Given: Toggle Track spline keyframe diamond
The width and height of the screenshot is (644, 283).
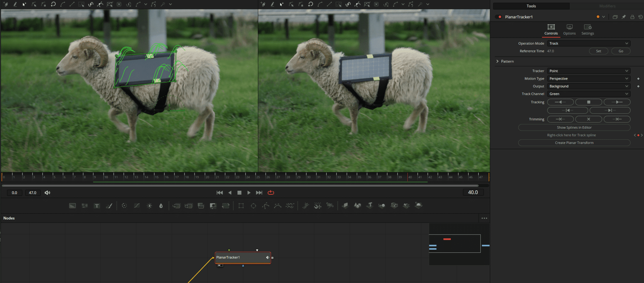Looking at the screenshot, I should coord(638,135).
